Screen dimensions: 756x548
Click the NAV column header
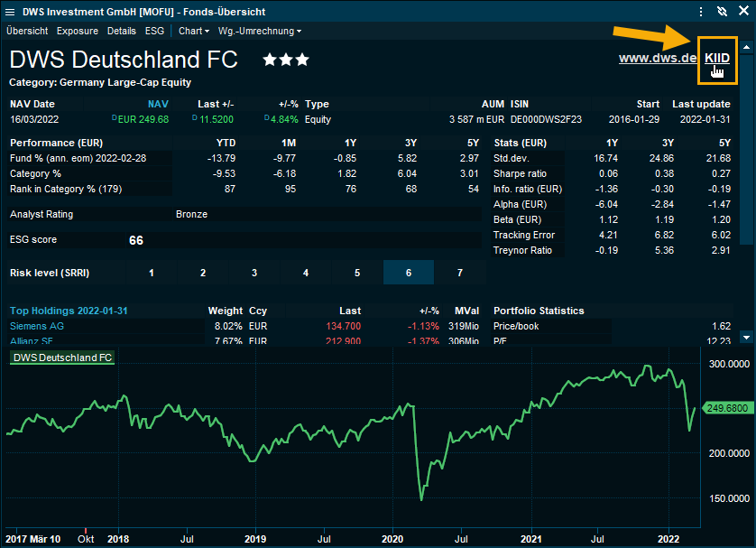click(x=158, y=104)
